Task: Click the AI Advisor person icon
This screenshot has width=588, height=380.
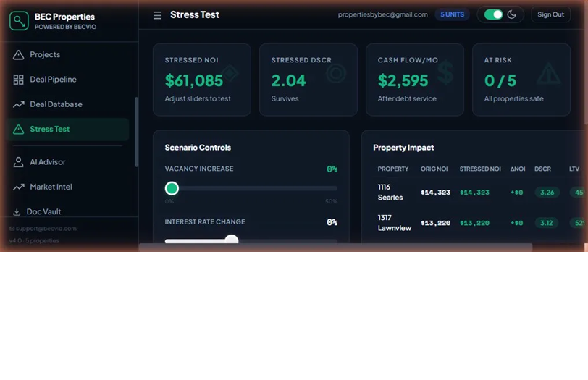Action: pyautogui.click(x=18, y=162)
